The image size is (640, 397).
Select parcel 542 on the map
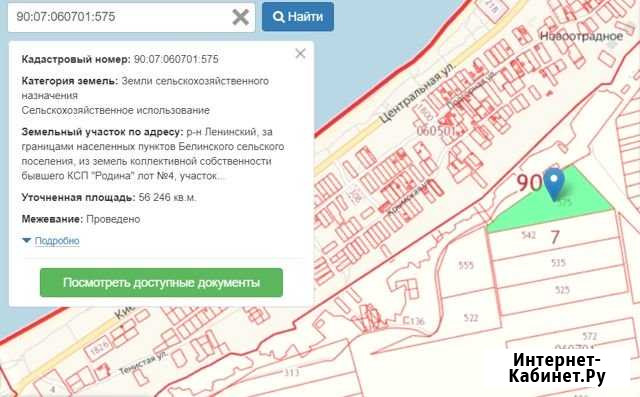(528, 235)
